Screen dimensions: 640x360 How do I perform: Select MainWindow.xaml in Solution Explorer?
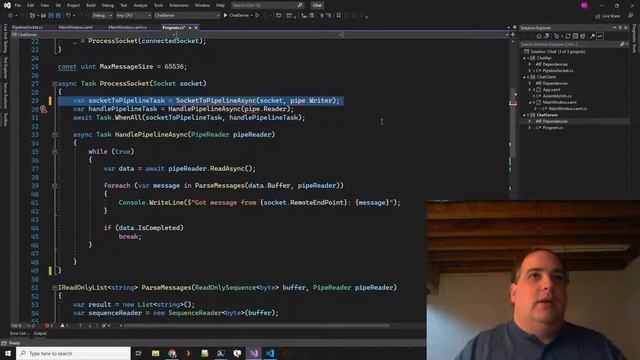click(x=559, y=102)
